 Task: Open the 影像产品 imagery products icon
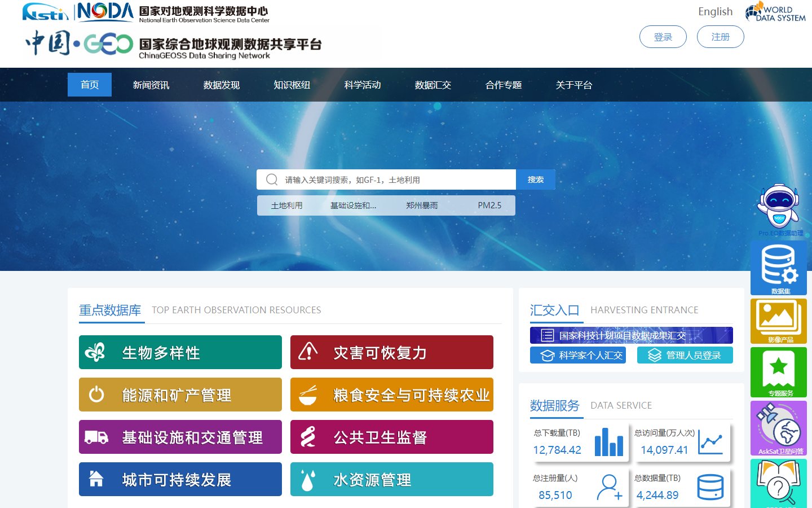coord(779,321)
